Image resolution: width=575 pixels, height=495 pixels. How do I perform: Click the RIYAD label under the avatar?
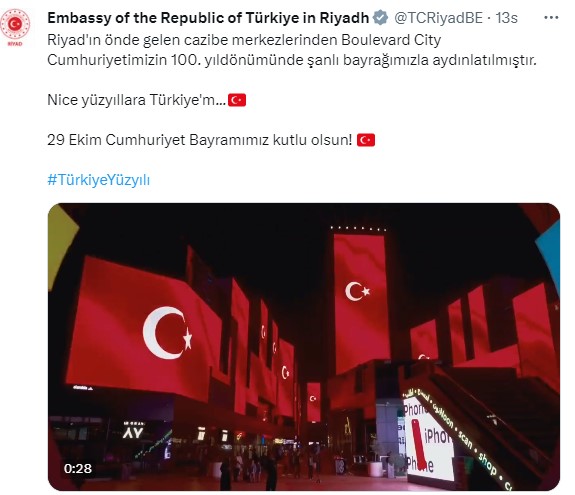[15, 44]
